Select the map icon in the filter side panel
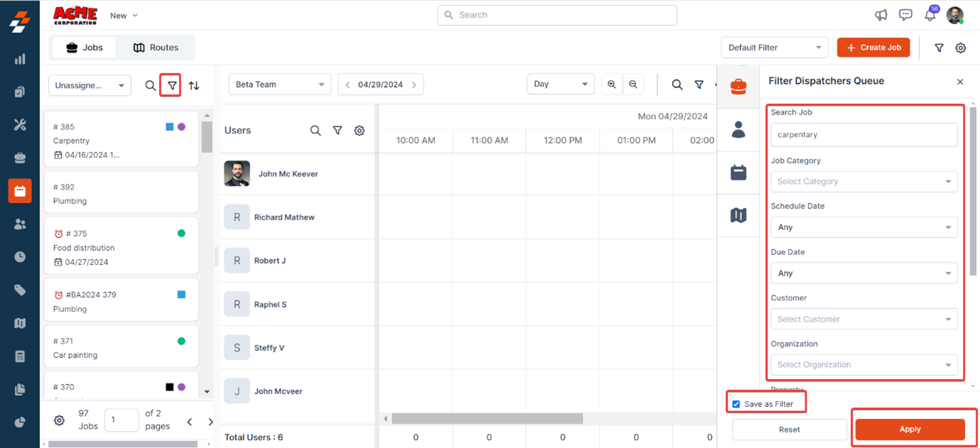Viewport: 980px width, 448px height. 738,215
